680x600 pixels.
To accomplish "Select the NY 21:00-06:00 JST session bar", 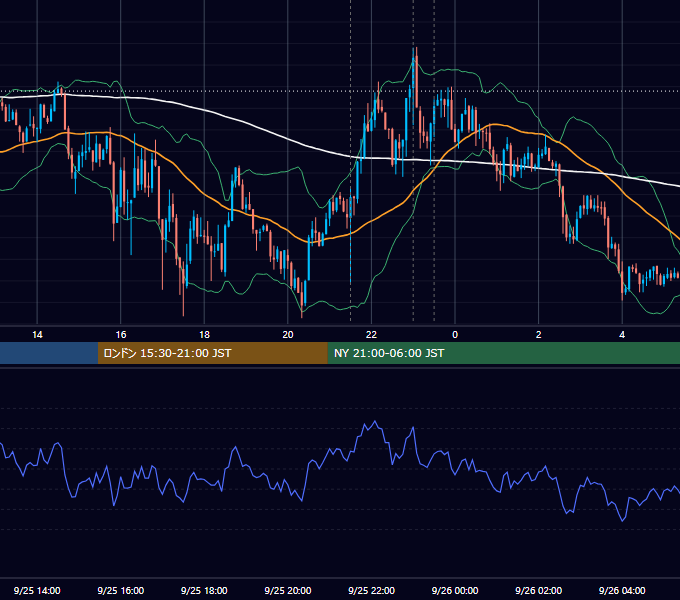I will 503,353.
